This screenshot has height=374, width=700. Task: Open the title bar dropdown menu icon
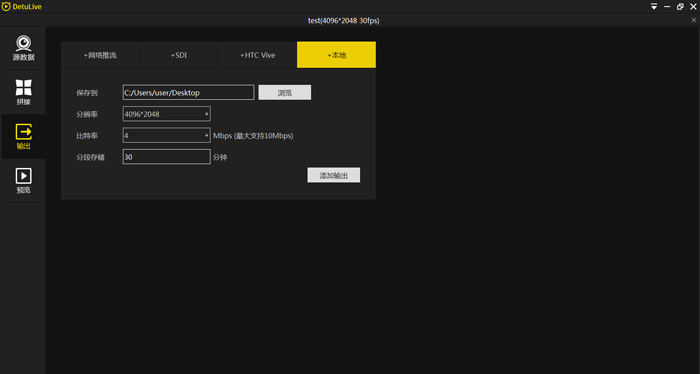(654, 7)
